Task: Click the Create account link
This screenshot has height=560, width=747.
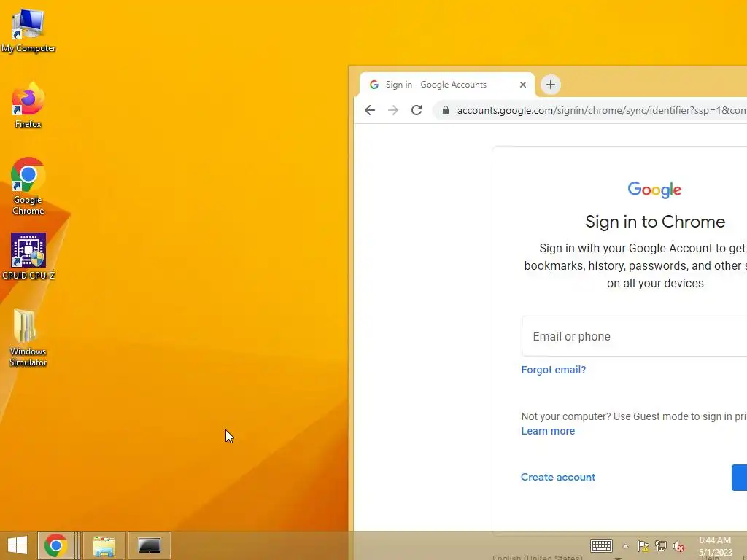Action: click(x=558, y=477)
